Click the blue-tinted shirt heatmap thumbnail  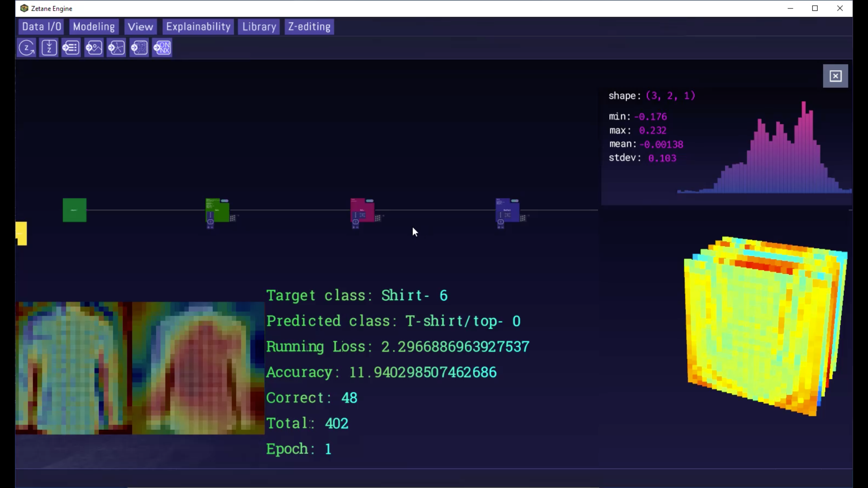(74, 368)
